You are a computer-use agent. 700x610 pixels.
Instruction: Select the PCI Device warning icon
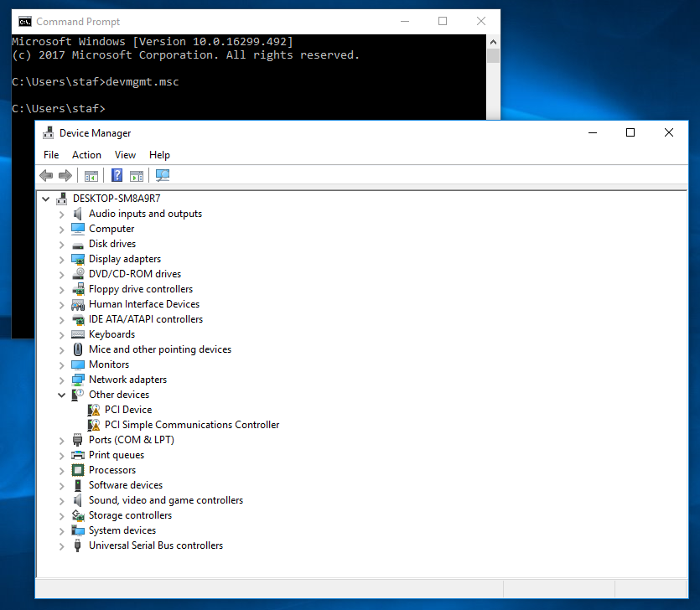tap(94, 410)
